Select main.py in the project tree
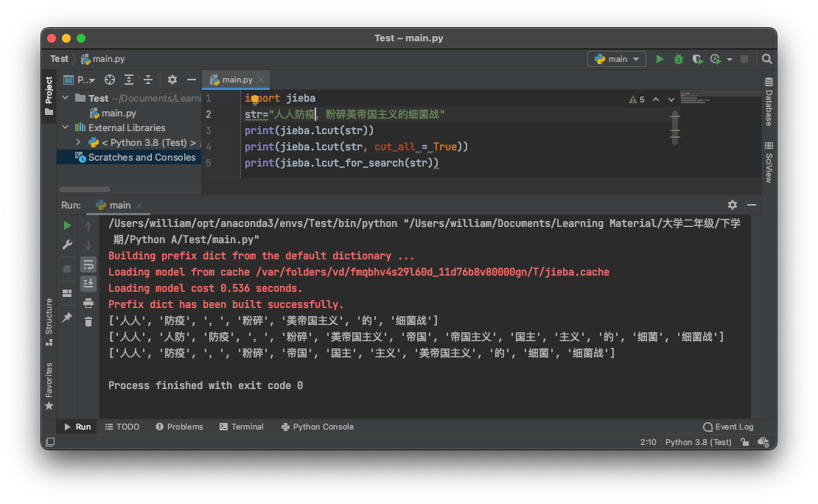818x504 pixels. coord(118,113)
